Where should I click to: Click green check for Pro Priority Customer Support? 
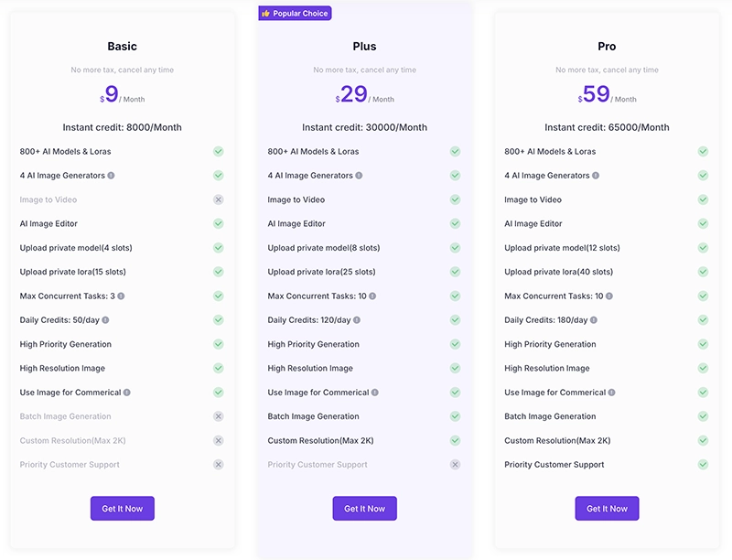[703, 465]
